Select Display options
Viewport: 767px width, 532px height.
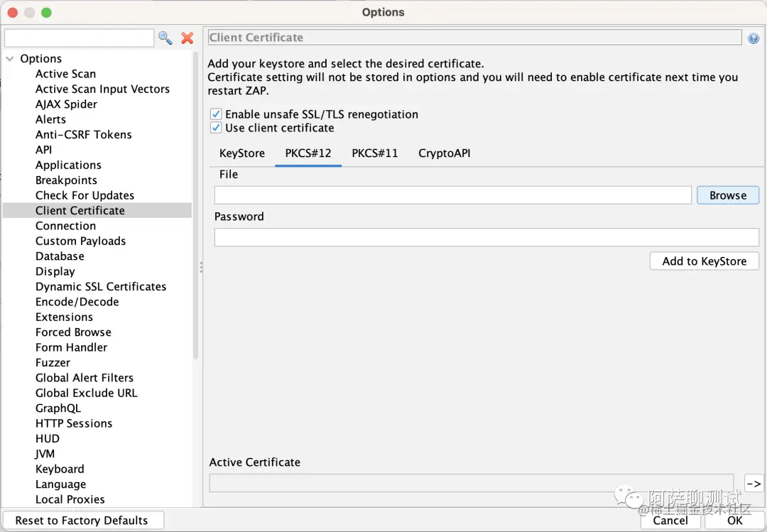point(55,271)
